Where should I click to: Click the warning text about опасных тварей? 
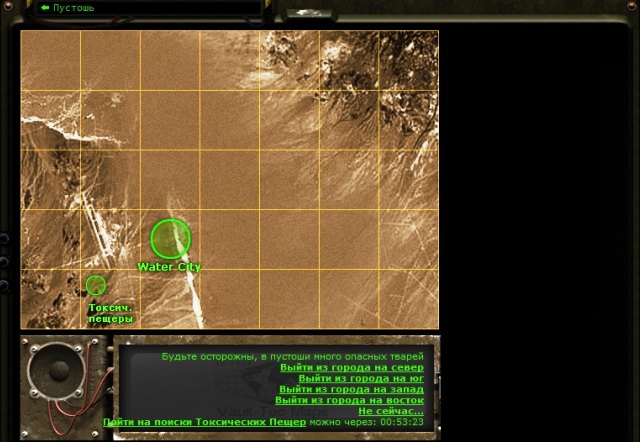point(293,356)
